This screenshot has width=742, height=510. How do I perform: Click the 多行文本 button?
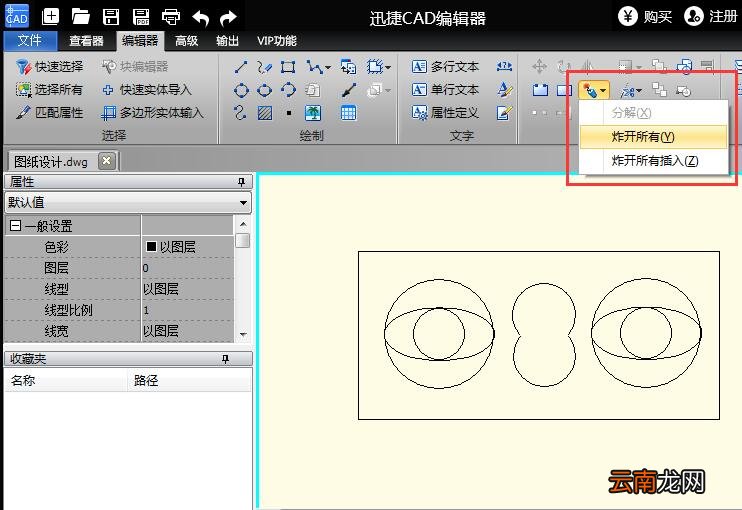click(x=445, y=67)
